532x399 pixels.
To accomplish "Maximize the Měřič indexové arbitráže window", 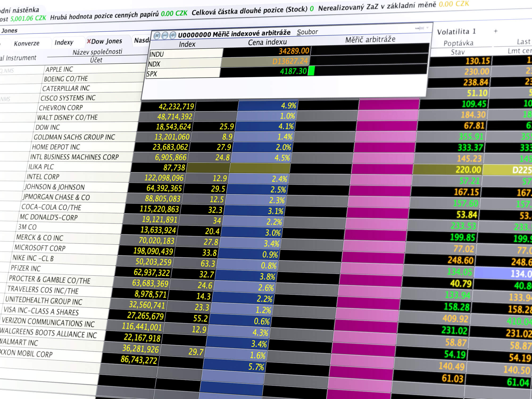I will click(173, 35).
